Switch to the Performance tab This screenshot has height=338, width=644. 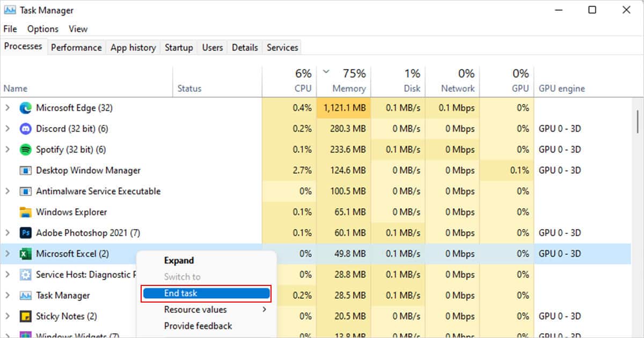[x=76, y=47]
